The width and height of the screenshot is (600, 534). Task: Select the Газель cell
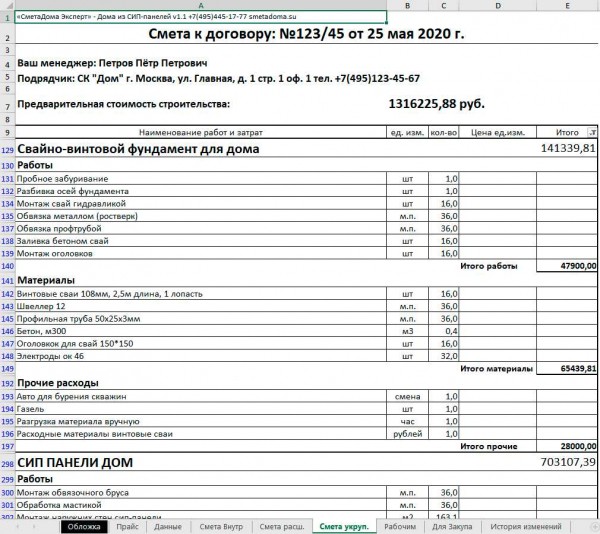pos(201,409)
